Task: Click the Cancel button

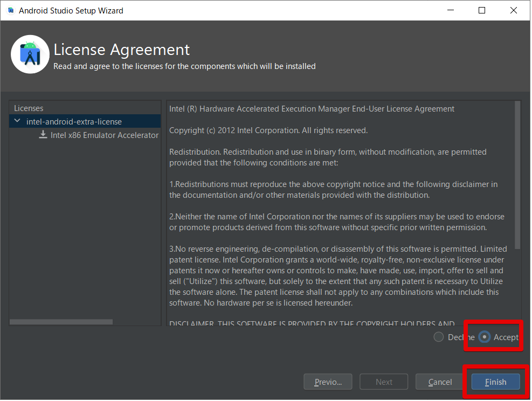Action: [440, 382]
